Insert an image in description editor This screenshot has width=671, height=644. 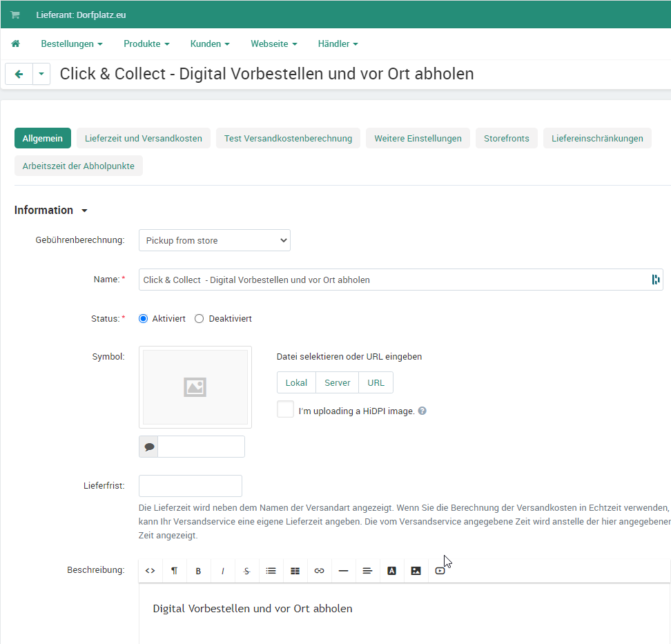coord(416,571)
